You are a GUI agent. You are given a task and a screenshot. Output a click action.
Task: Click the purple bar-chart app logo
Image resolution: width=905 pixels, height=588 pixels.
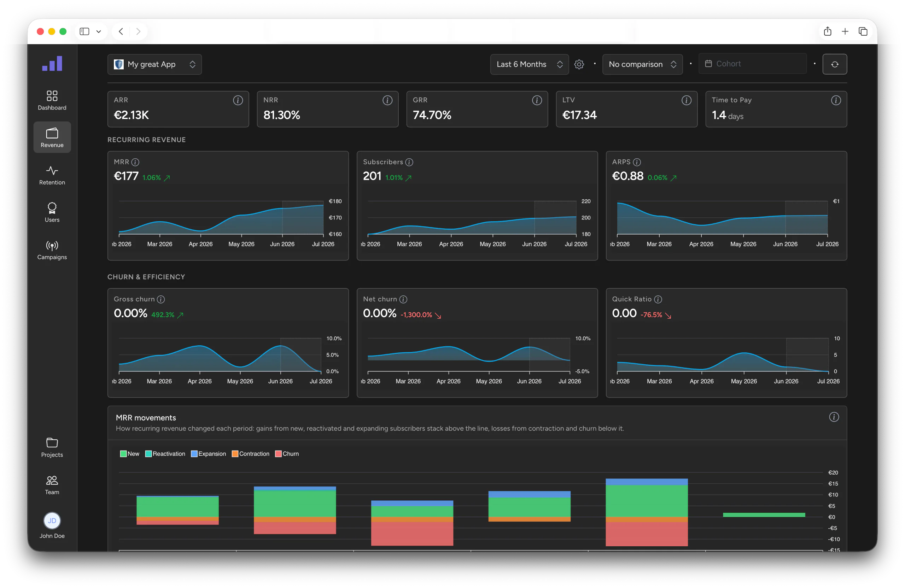pyautogui.click(x=52, y=64)
